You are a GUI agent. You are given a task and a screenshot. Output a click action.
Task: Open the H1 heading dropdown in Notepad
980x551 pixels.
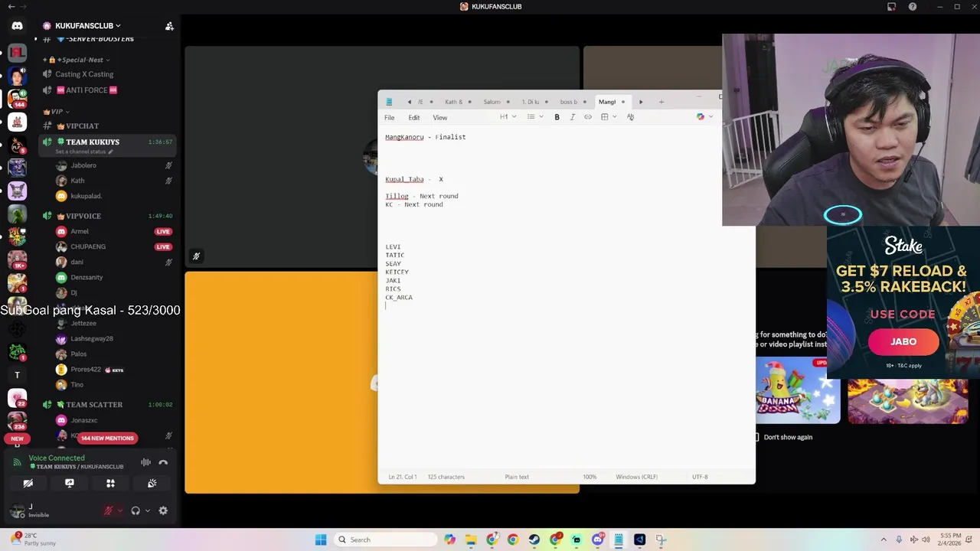click(508, 117)
